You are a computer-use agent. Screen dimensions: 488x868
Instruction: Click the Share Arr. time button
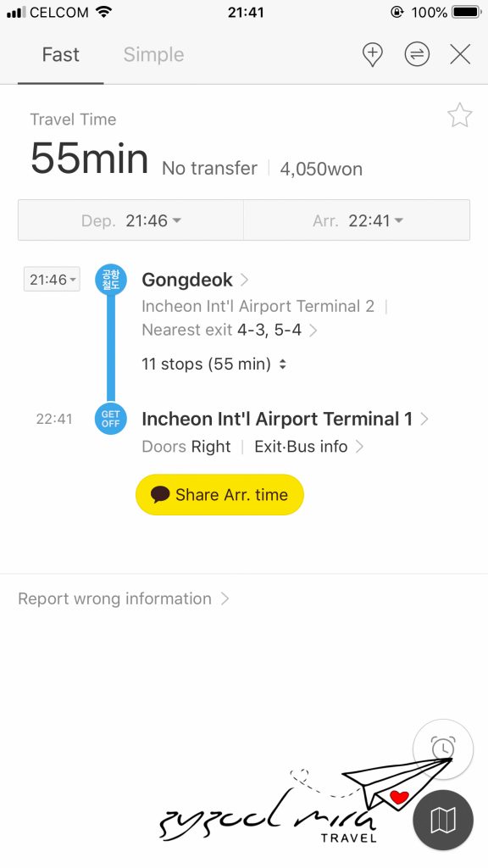pyautogui.click(x=219, y=494)
